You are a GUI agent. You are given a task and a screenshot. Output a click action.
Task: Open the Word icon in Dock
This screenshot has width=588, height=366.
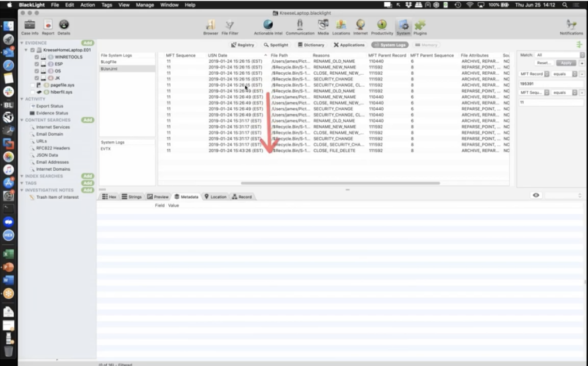pyautogui.click(x=8, y=280)
